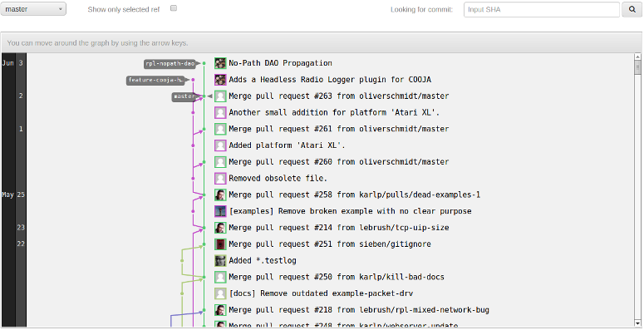Click avatar of pull request #214 merge
The image size is (644, 330).
(220, 228)
